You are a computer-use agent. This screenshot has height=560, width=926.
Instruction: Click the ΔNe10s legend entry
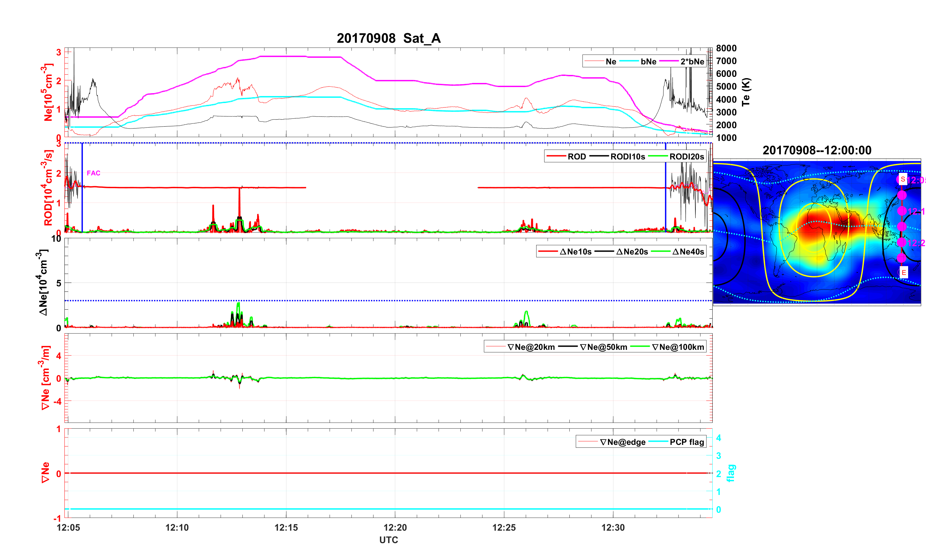coord(575,252)
